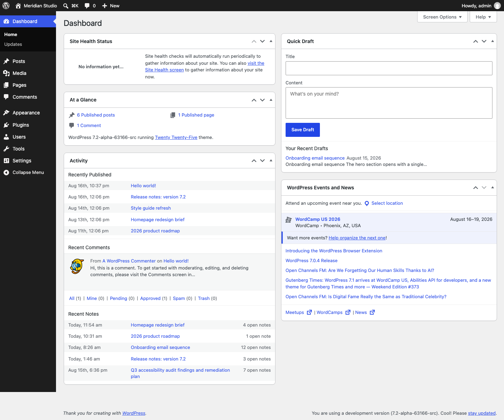504x420 pixels.
Task: Click the Collapse Menu arrow icon
Action: 6,172
